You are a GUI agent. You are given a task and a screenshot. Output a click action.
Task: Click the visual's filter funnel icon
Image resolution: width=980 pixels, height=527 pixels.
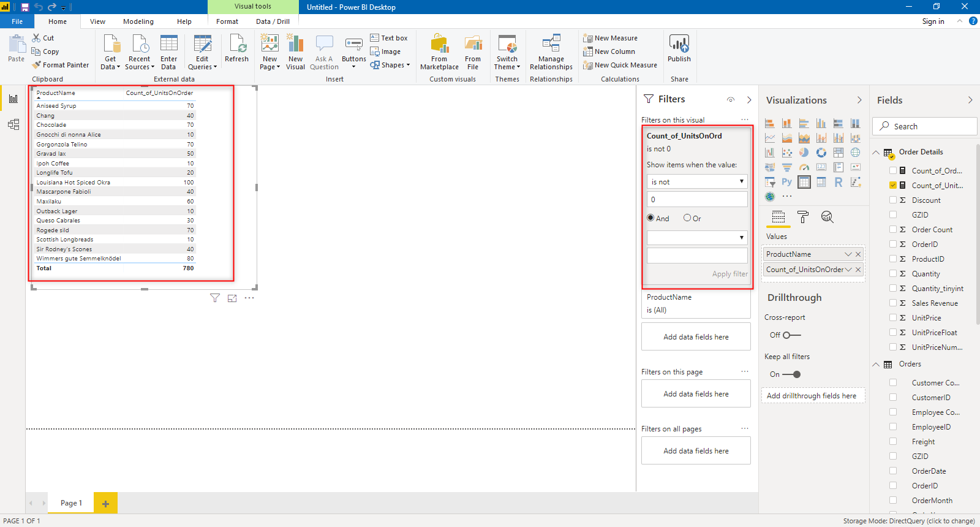point(215,298)
